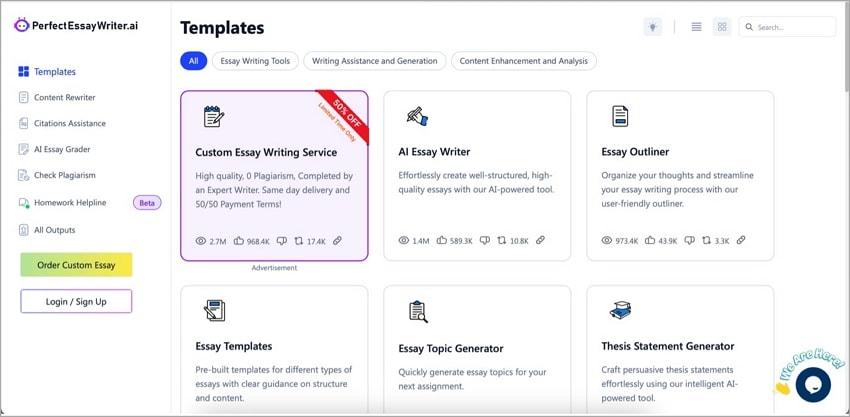850x417 pixels.
Task: Click the 2.7M views count
Action: (217, 241)
